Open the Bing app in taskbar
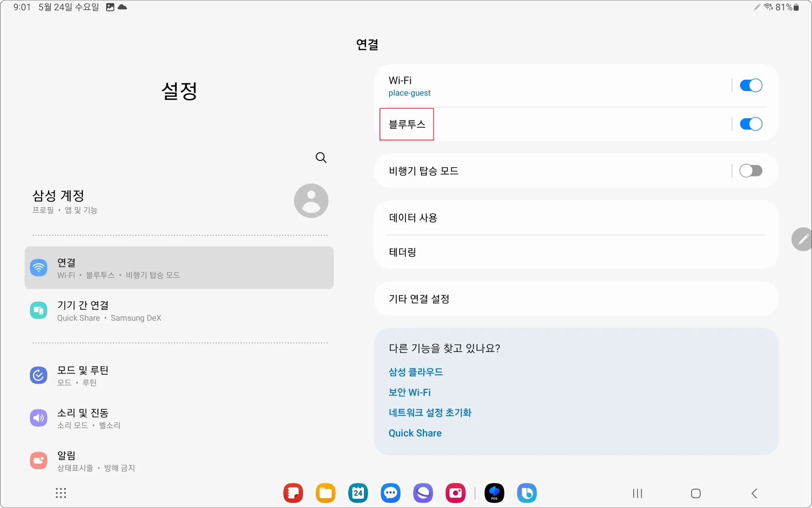Viewport: 812px width, 508px height. tap(527, 493)
